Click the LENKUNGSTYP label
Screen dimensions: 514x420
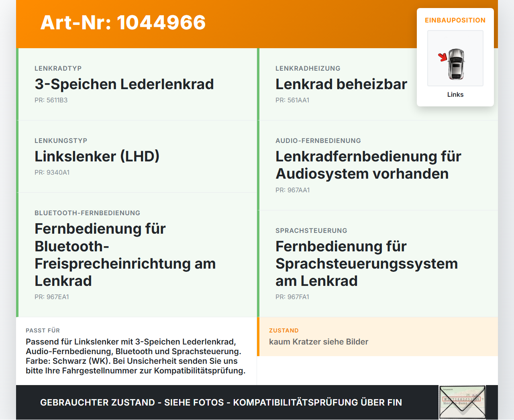click(x=61, y=141)
